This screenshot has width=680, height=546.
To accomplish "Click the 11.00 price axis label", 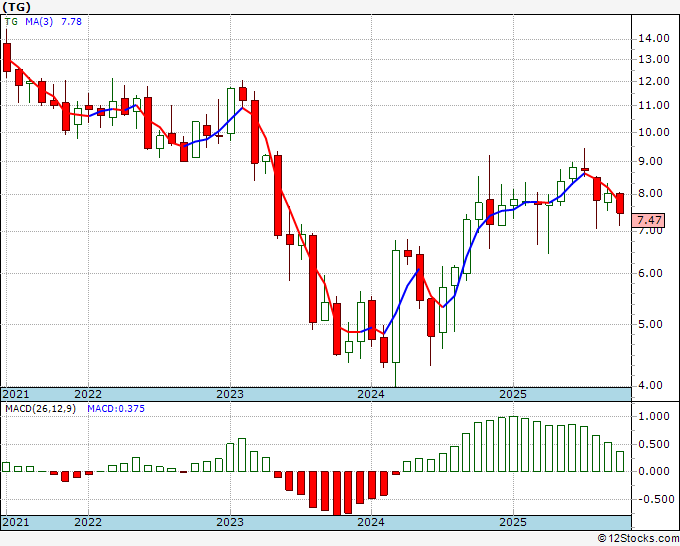I will 654,105.
